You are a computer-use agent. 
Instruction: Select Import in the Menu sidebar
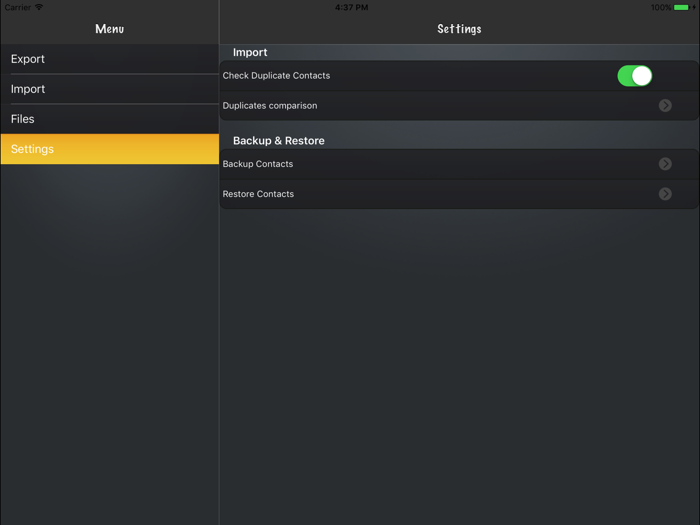(28, 89)
